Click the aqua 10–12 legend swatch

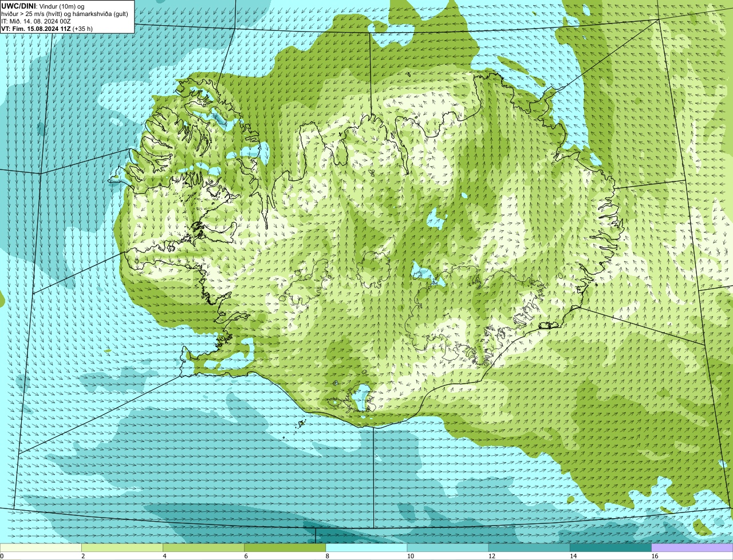448,547
